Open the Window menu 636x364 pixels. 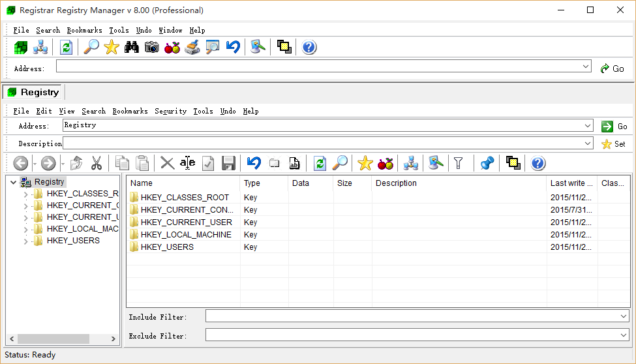[170, 31]
